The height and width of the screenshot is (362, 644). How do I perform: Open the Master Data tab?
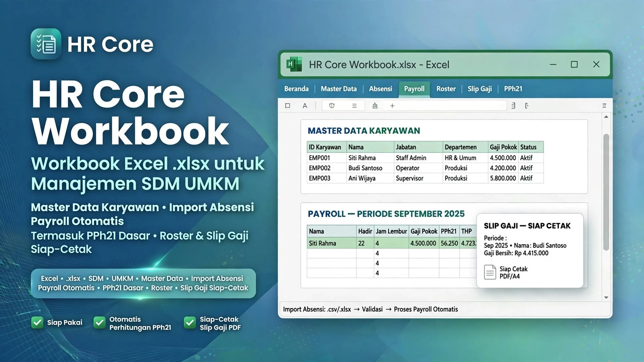339,89
